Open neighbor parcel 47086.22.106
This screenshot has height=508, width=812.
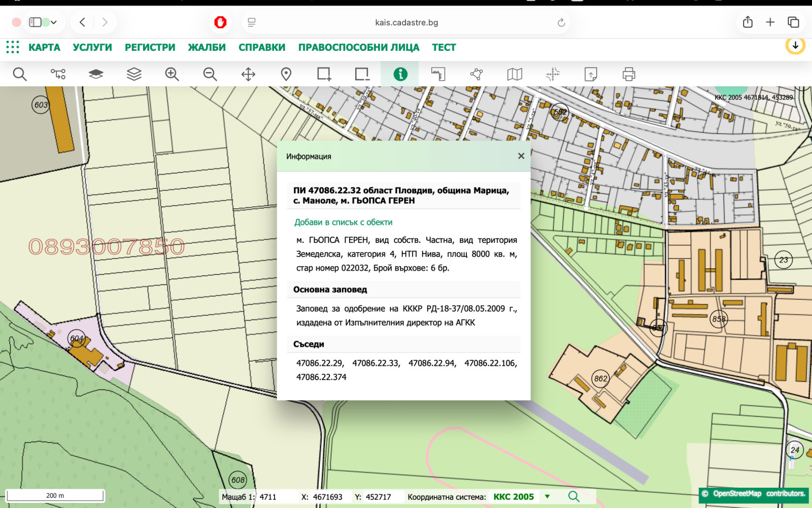point(491,363)
